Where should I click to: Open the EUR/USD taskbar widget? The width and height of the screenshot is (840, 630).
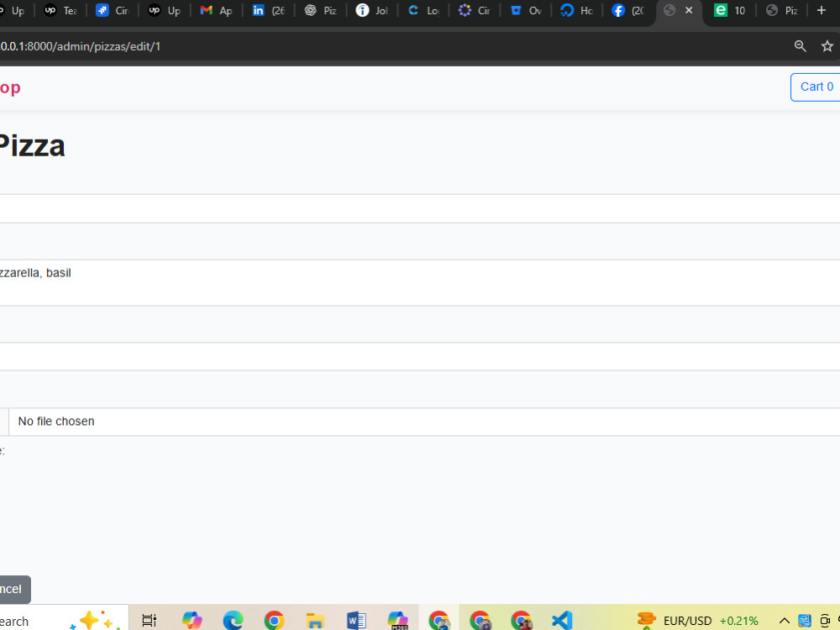pyautogui.click(x=697, y=621)
